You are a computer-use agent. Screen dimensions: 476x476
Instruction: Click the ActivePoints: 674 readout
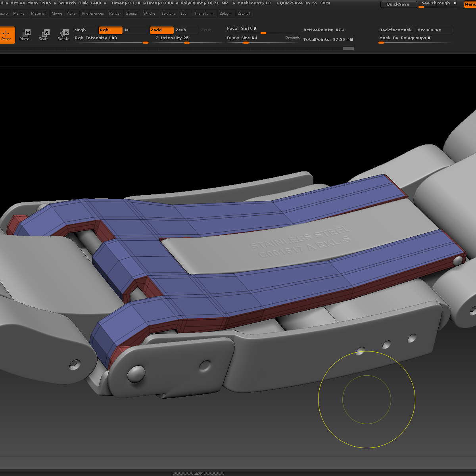click(324, 30)
